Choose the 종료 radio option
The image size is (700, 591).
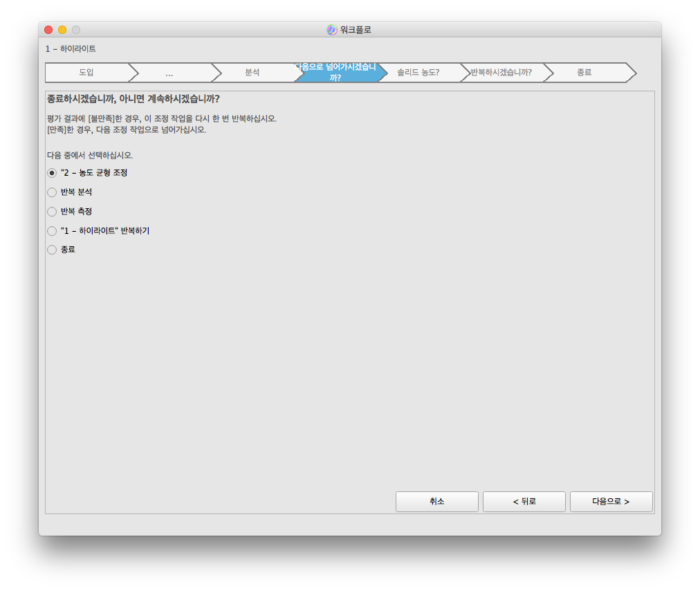(x=52, y=250)
